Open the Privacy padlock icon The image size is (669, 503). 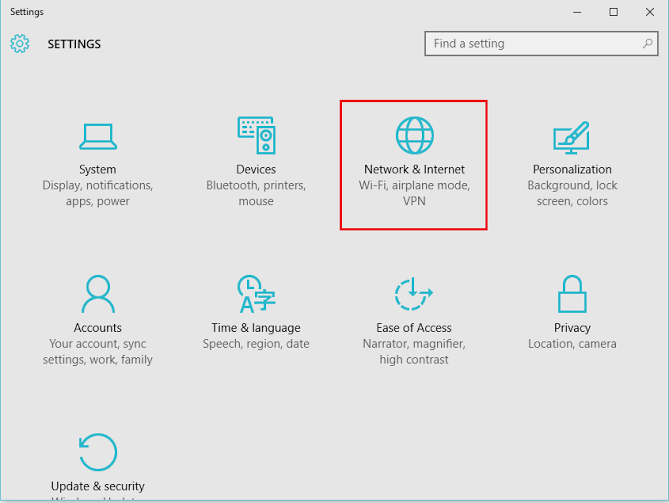coord(572,294)
